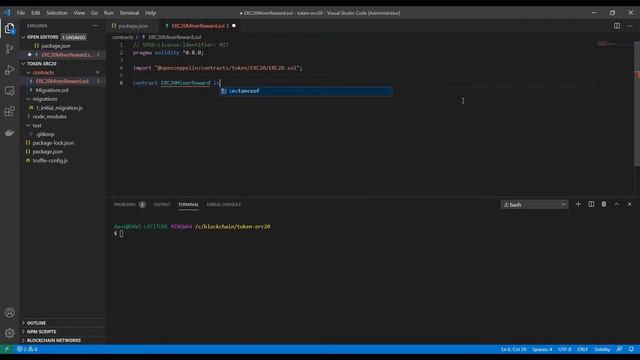The width and height of the screenshot is (640, 360).
Task: Select the Terminal panel tab
Action: coord(188,204)
